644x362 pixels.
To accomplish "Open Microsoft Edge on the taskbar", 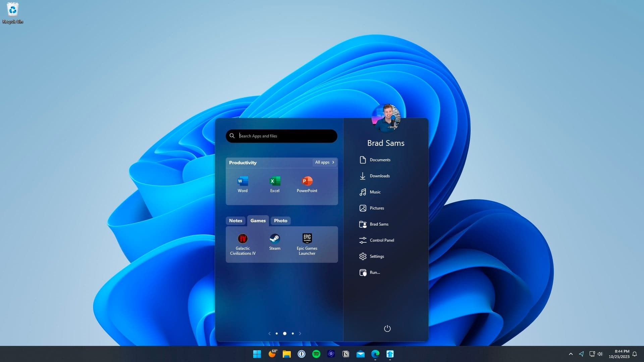I will [375, 354].
